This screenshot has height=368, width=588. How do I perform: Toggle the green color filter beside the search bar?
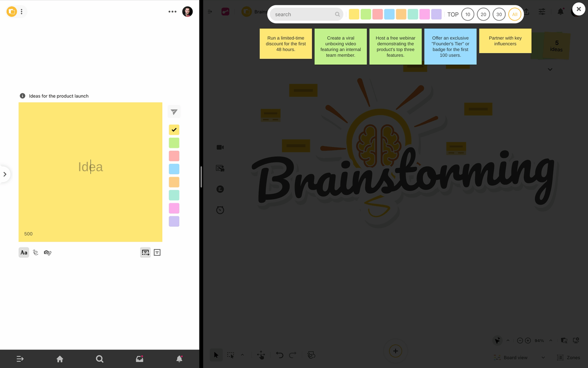[x=366, y=14]
